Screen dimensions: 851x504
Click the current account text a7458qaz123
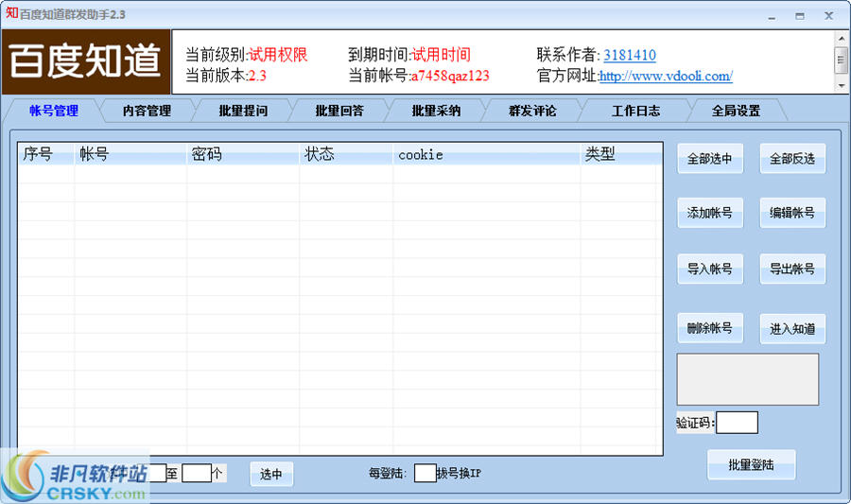450,76
